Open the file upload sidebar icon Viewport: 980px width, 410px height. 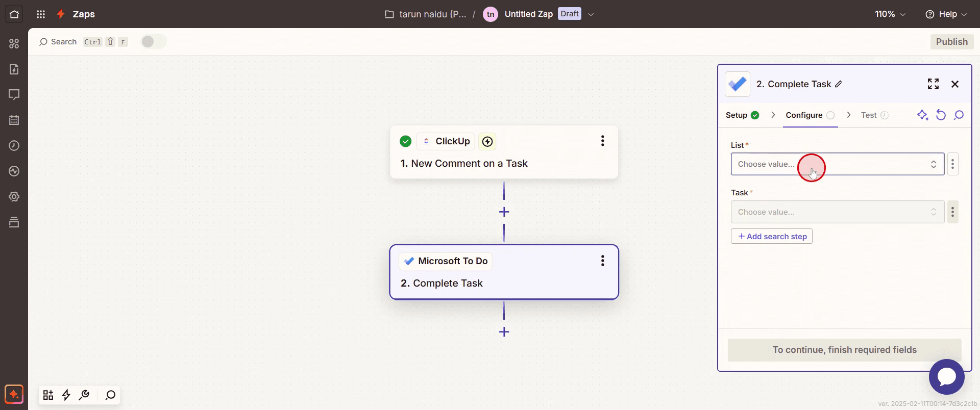[14, 69]
